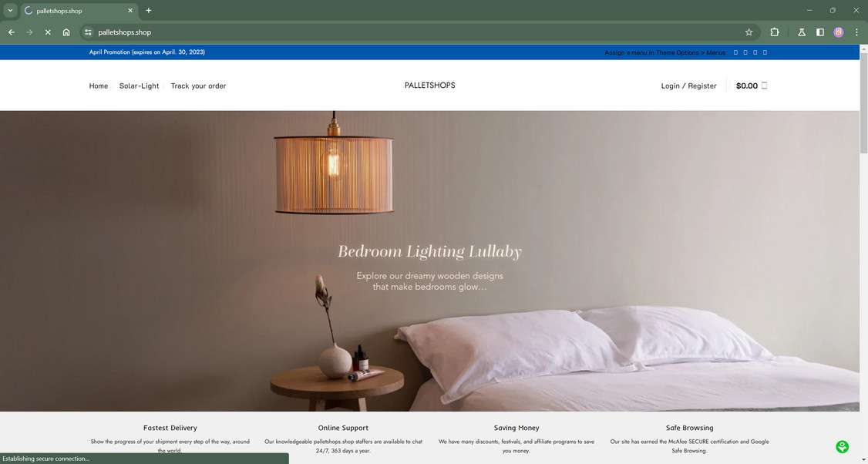Open the Solar-Light menu item
Screen dimensions: 868x464
[139, 86]
